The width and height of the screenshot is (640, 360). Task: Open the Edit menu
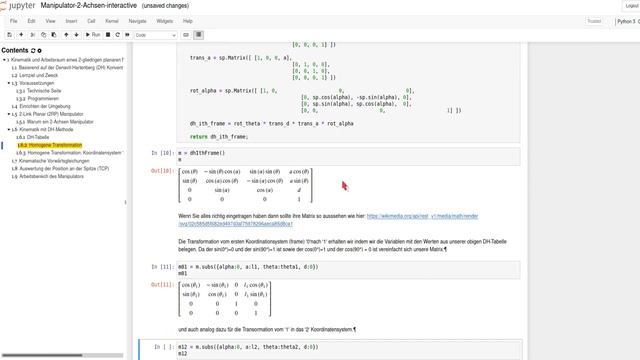coord(31,21)
